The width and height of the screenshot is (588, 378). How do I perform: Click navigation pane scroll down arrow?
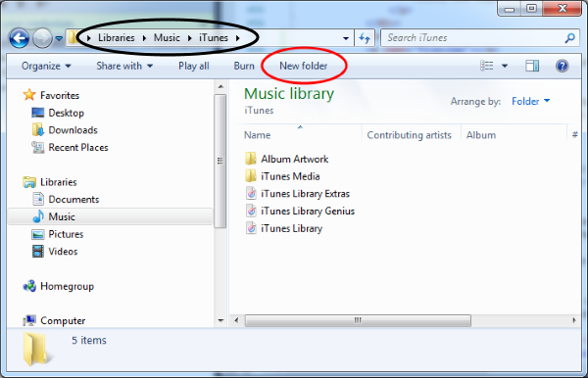tap(220, 320)
